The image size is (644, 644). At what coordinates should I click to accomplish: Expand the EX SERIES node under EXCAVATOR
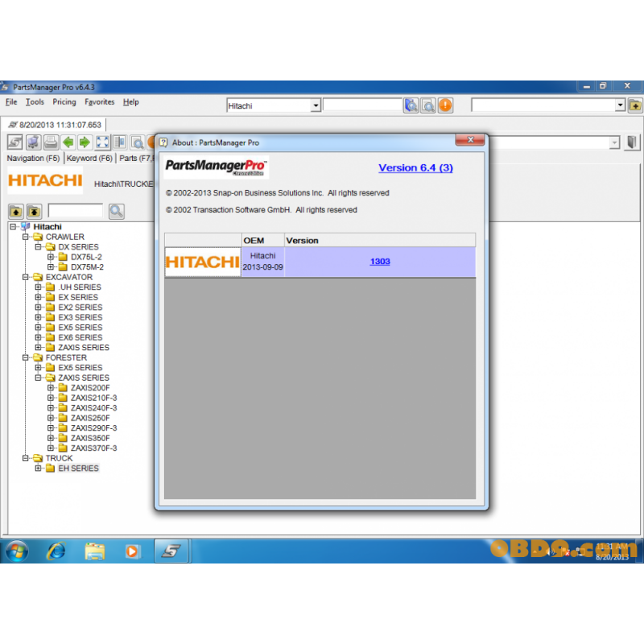[x=38, y=297]
